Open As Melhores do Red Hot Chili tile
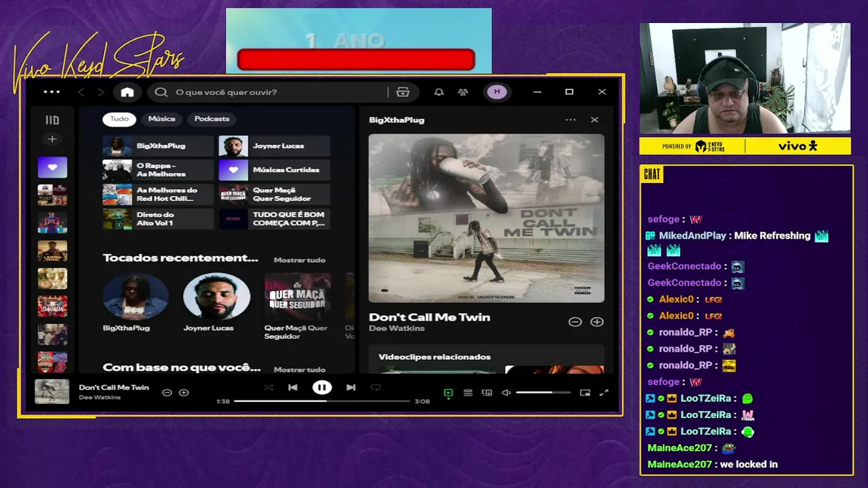This screenshot has width=868, height=488. pyautogui.click(x=158, y=195)
